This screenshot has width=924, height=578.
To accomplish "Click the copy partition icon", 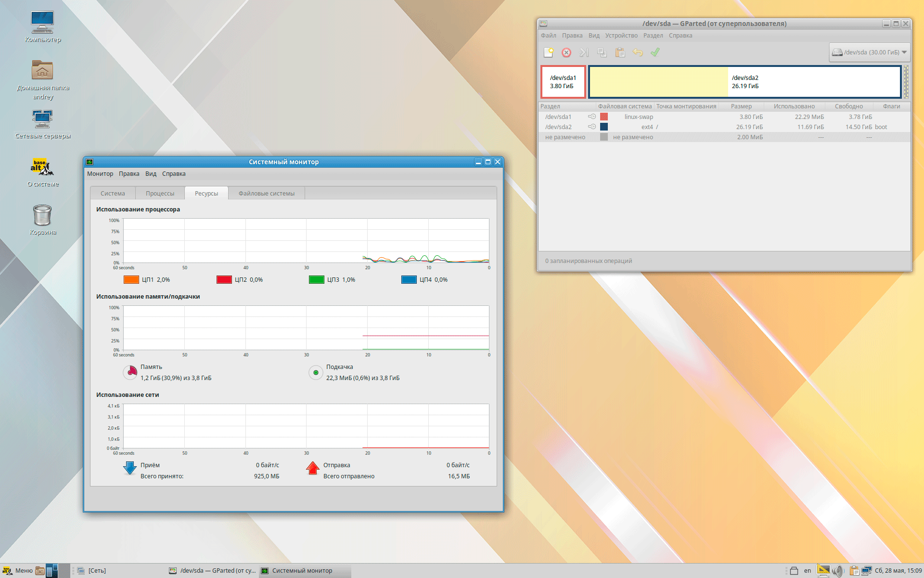I will 602,53.
